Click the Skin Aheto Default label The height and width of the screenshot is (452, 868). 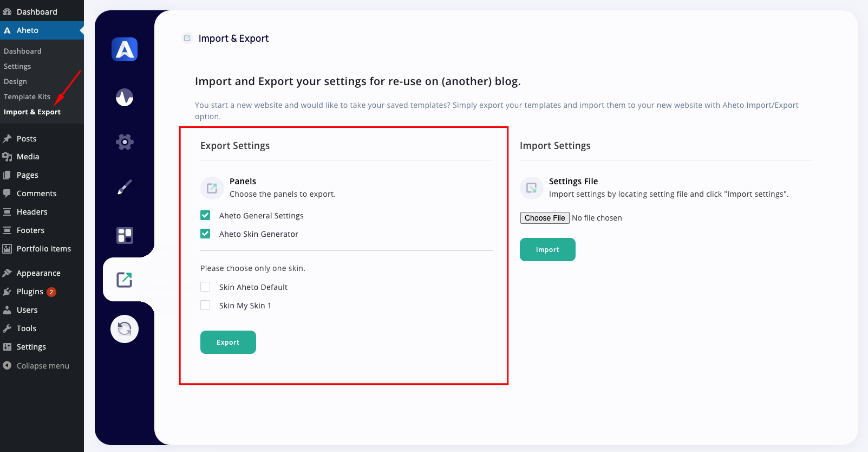253,287
